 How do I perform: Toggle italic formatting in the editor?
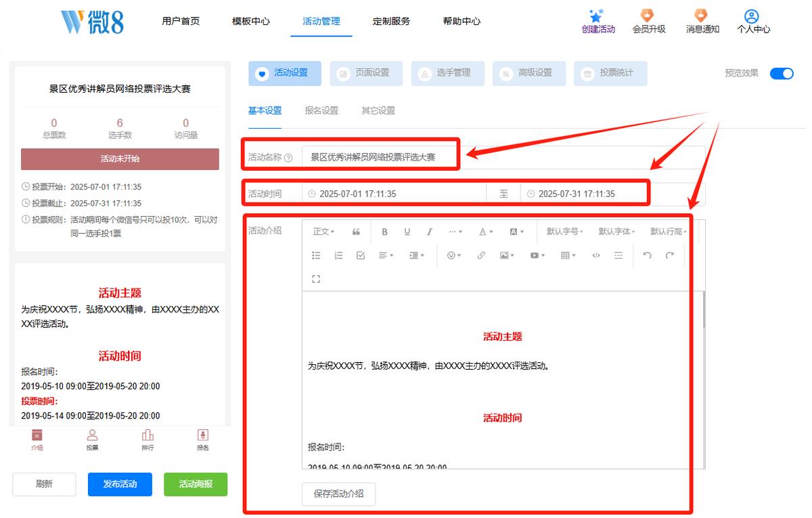tap(429, 232)
